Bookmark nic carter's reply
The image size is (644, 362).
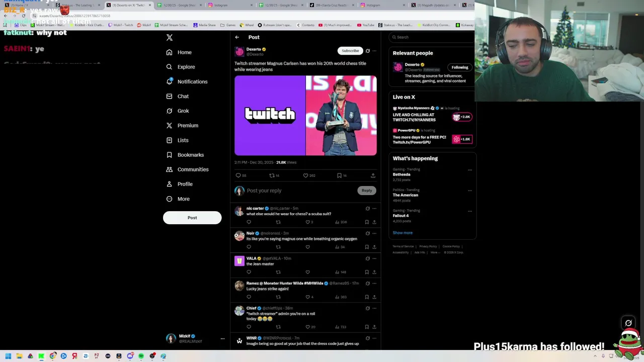[x=367, y=222]
